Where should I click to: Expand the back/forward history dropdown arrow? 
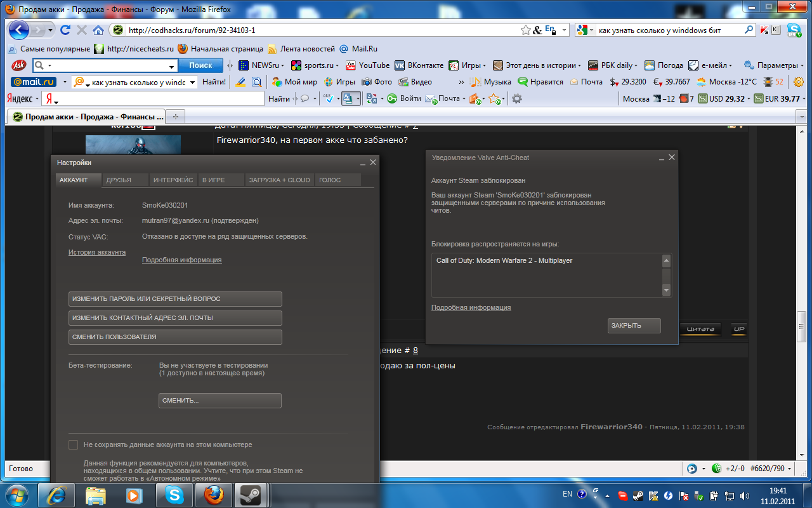(51, 30)
